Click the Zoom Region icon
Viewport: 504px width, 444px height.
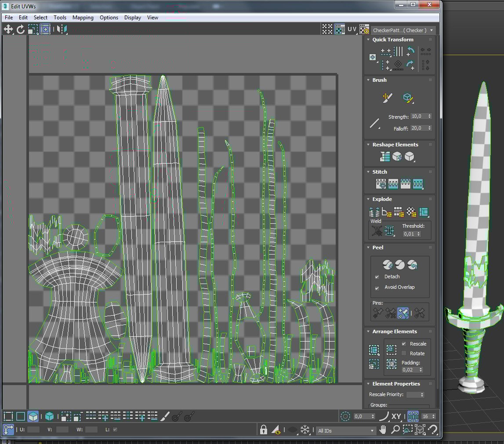(x=408, y=429)
